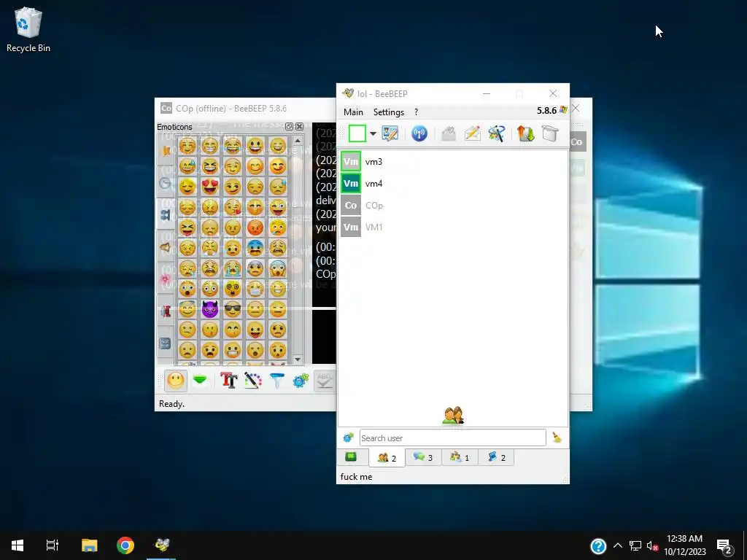This screenshot has width=747, height=560.
Task: Insert the heart-eyes emoticon
Action: [x=210, y=186]
